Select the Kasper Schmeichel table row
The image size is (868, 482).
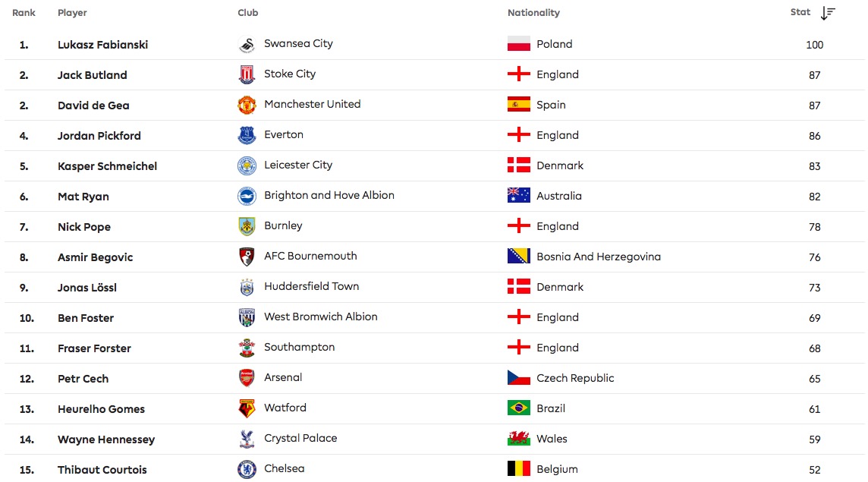click(435, 166)
